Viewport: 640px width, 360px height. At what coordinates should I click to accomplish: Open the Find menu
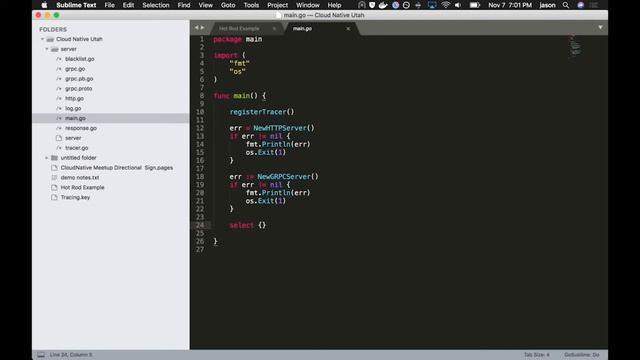184,5
